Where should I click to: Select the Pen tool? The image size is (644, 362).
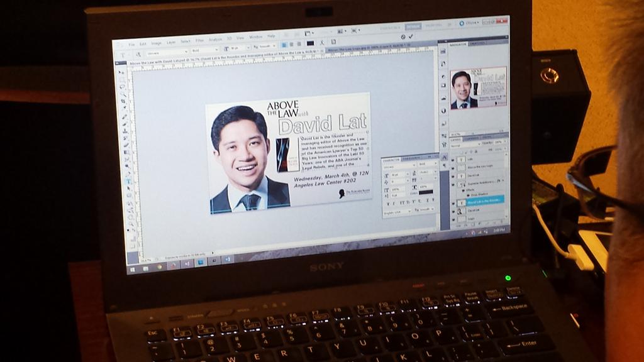click(127, 173)
